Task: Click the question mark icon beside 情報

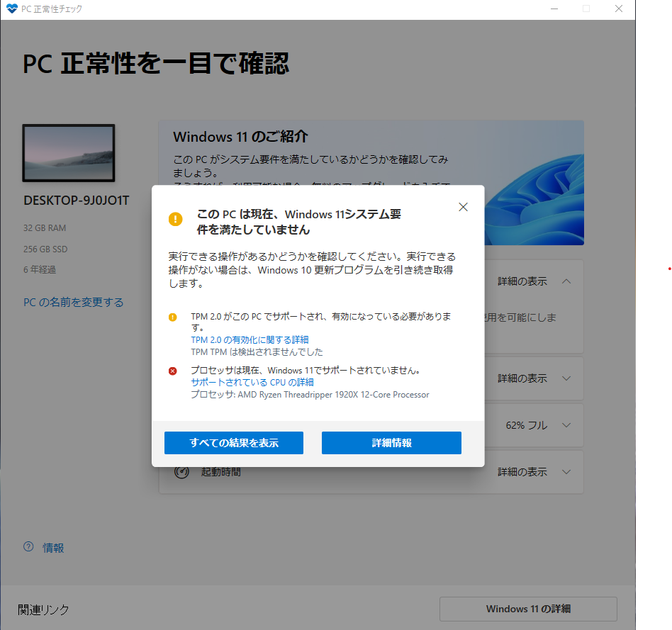Action: 28,547
